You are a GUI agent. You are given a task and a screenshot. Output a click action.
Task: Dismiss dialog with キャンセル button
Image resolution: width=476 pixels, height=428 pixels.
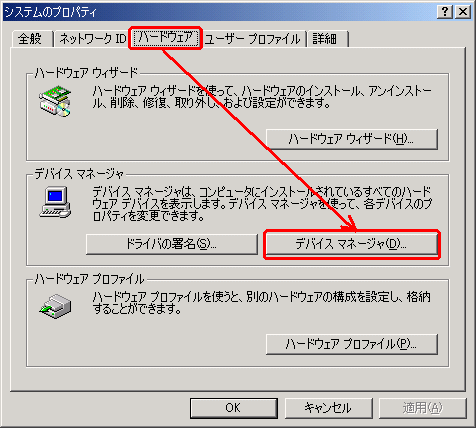(328, 408)
